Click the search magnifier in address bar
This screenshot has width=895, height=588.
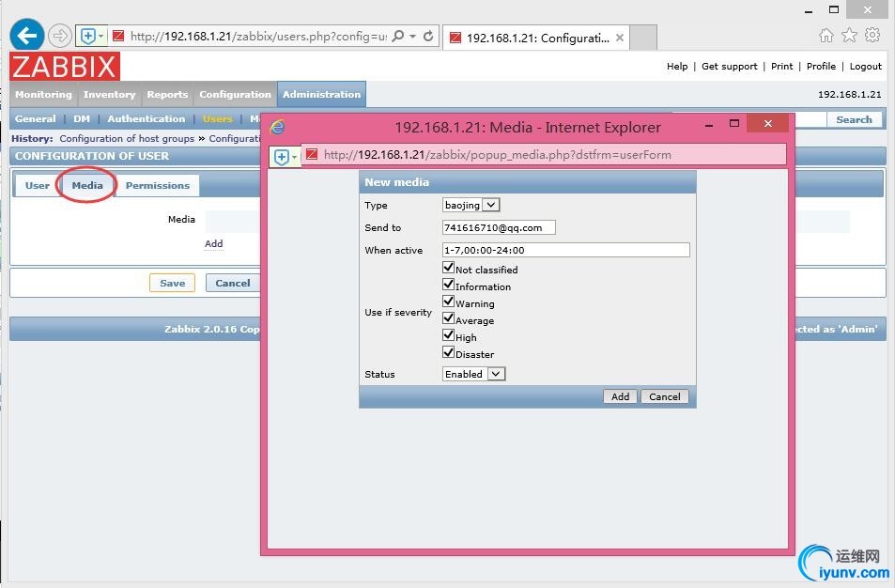click(398, 36)
